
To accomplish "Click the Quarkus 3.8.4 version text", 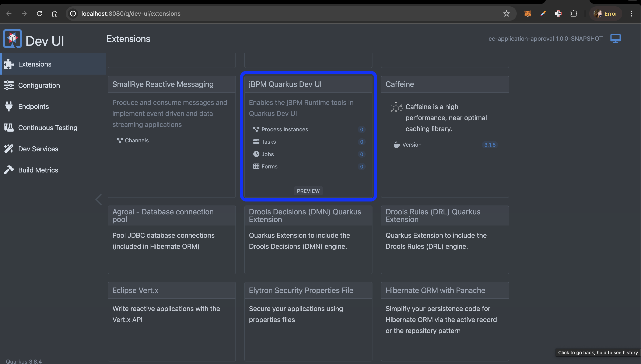I will tap(24, 361).
